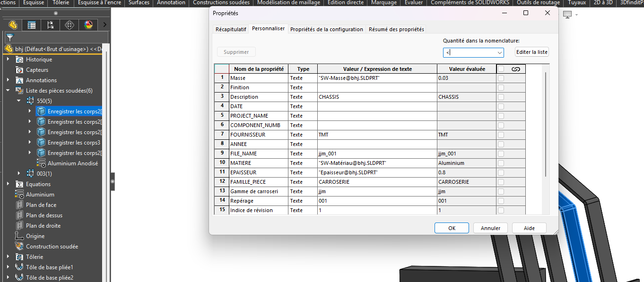
Task: Select the Origine icon in feature tree
Action: (x=19, y=236)
